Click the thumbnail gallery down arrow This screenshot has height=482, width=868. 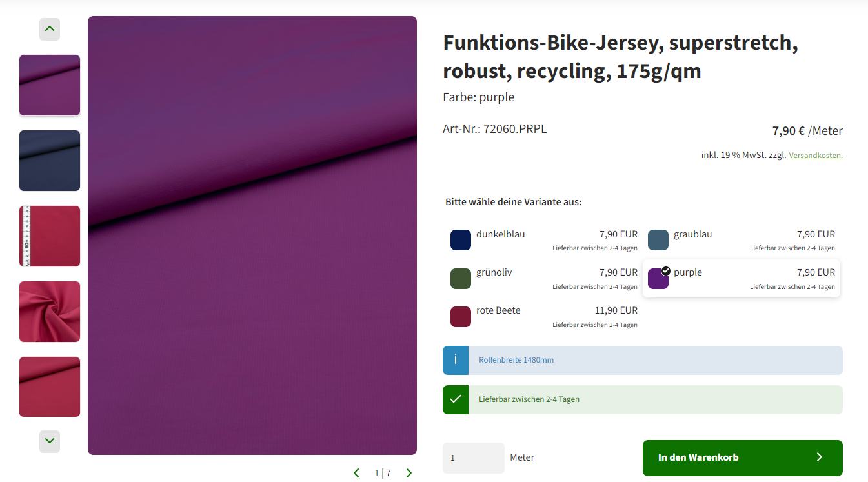pyautogui.click(x=50, y=441)
